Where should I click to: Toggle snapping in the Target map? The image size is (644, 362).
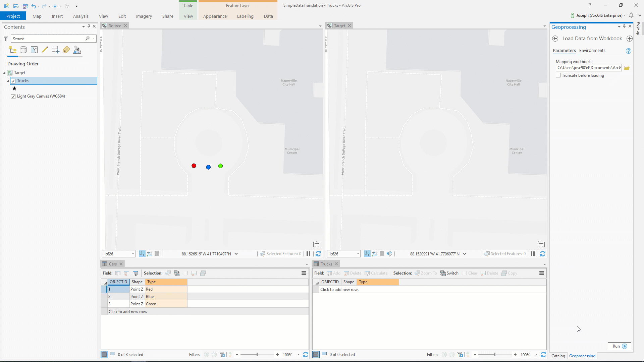[367, 254]
